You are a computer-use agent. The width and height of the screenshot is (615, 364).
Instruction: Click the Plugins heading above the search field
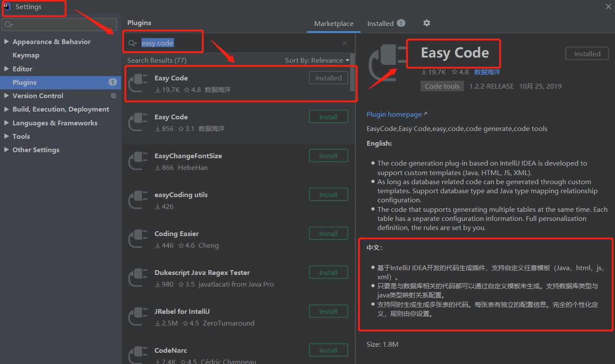point(139,23)
